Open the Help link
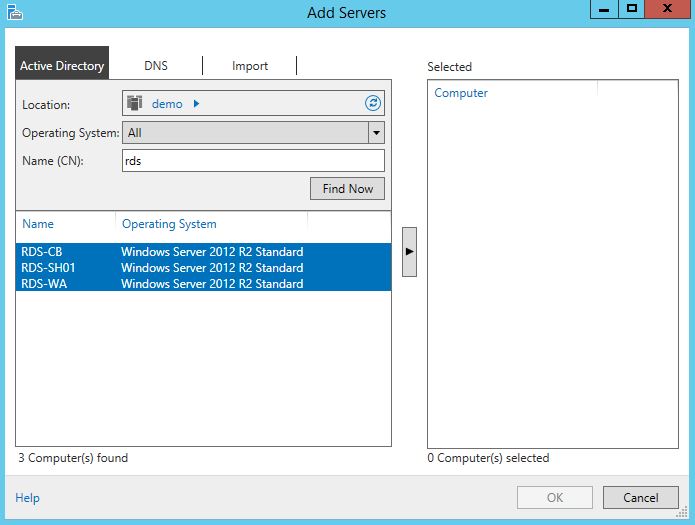Screen dimensions: 695x525 tap(27, 498)
